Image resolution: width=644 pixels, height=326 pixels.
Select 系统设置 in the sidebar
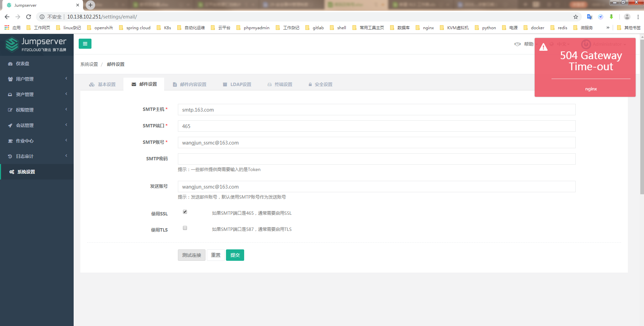[x=37, y=172]
